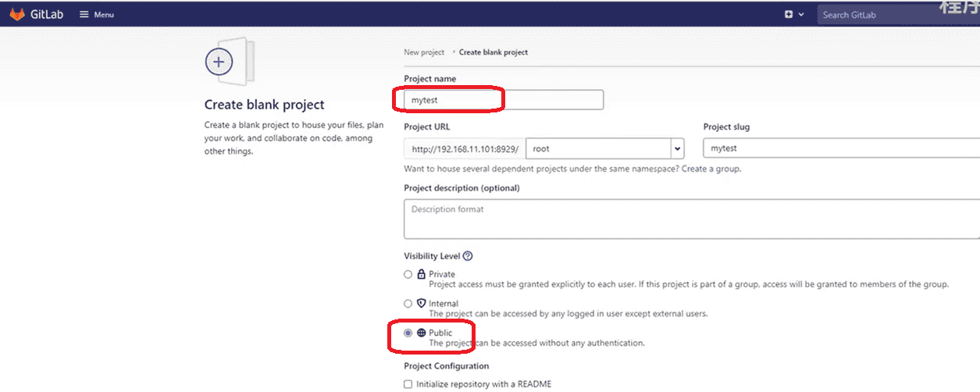
Task: Enable Initialize repository with a README
Action: tap(408, 383)
